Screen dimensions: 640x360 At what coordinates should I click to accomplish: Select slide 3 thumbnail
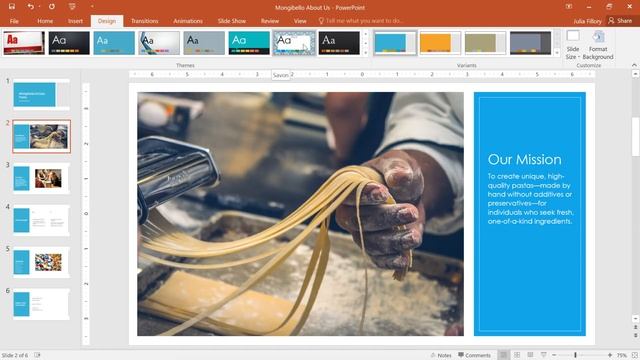pyautogui.click(x=41, y=178)
